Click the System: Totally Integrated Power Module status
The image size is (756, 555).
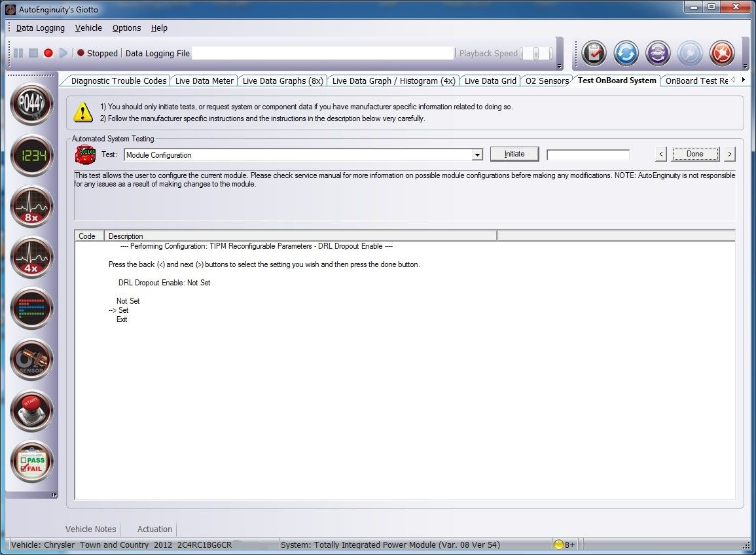tap(390, 545)
